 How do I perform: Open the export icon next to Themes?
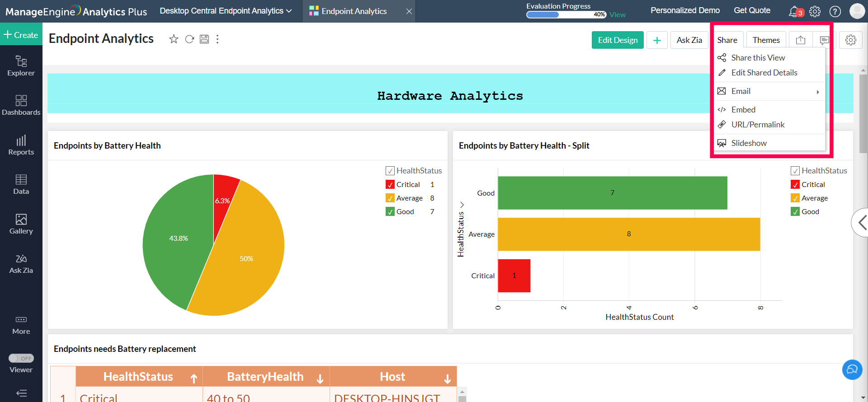(801, 40)
